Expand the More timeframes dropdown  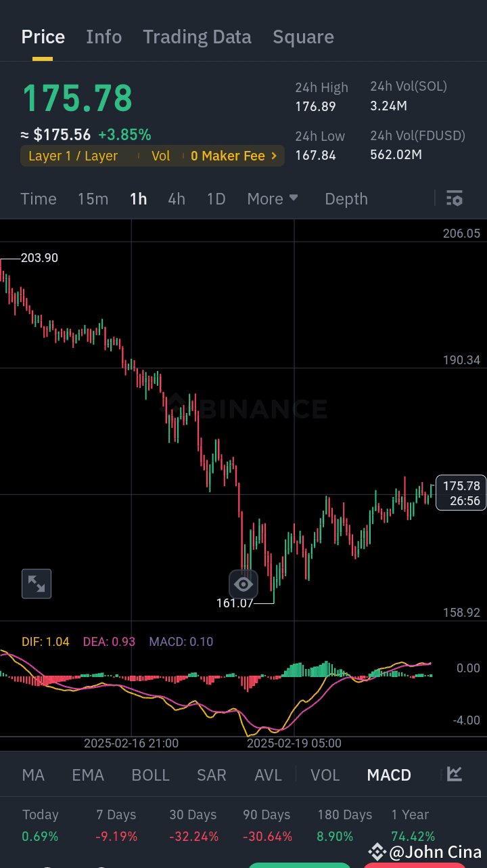click(x=273, y=198)
